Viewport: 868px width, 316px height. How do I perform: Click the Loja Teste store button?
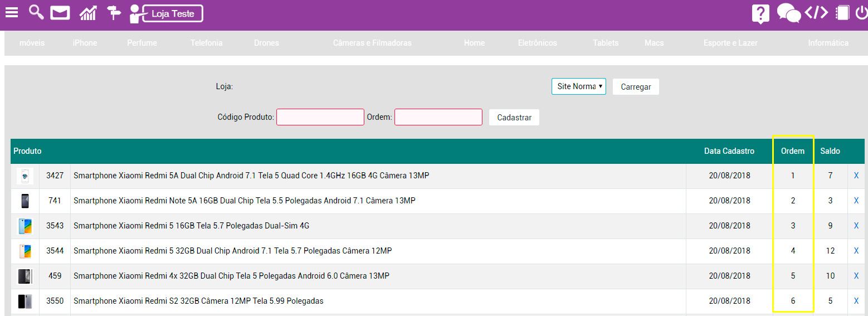[x=173, y=14]
